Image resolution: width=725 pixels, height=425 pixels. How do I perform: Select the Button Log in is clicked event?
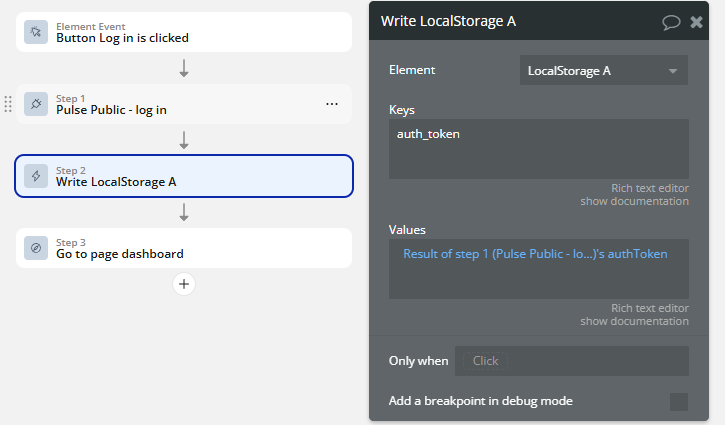(184, 32)
